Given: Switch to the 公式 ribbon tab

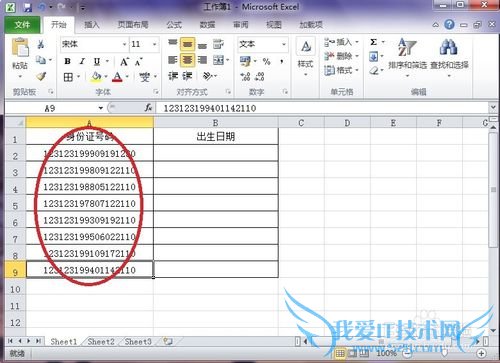Looking at the screenshot, I should coord(174,24).
